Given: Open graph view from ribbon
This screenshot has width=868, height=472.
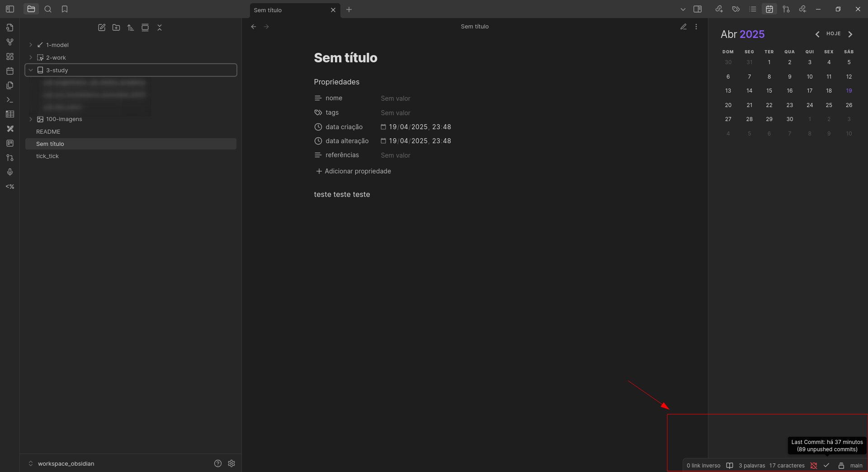Looking at the screenshot, I should click(x=10, y=42).
